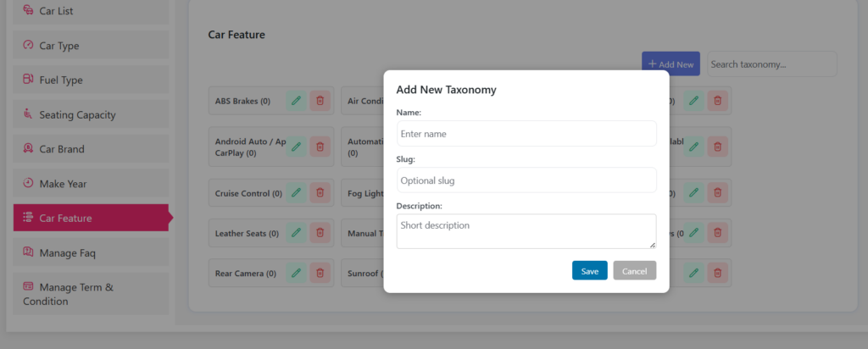Click the "Slug:" label
Screen dimensions: 868x349
pos(406,159)
